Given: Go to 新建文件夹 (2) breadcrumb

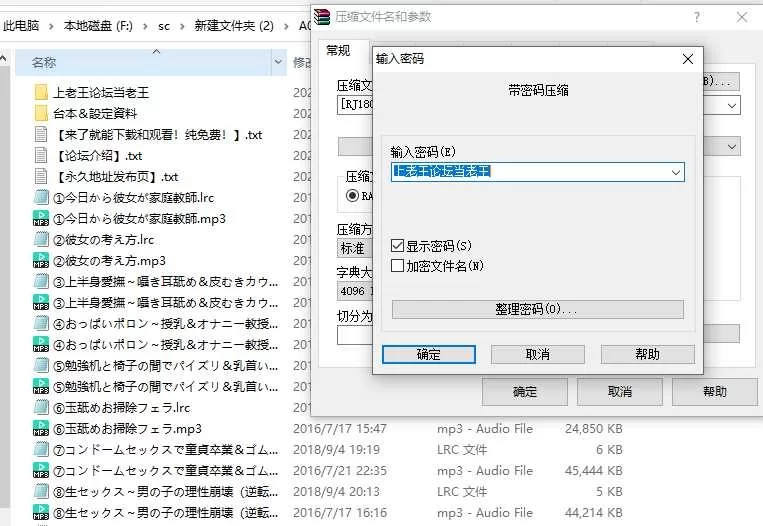Looking at the screenshot, I should [x=234, y=26].
